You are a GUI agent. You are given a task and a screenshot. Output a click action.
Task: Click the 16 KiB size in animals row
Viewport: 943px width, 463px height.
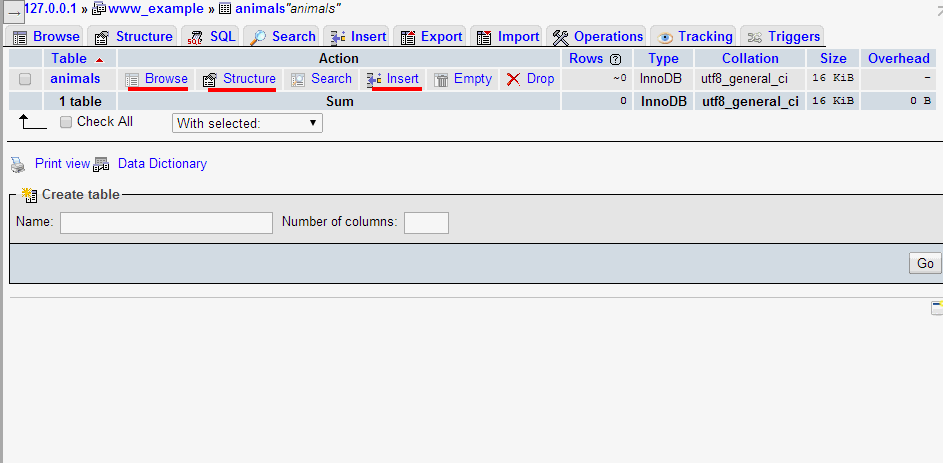(x=832, y=79)
